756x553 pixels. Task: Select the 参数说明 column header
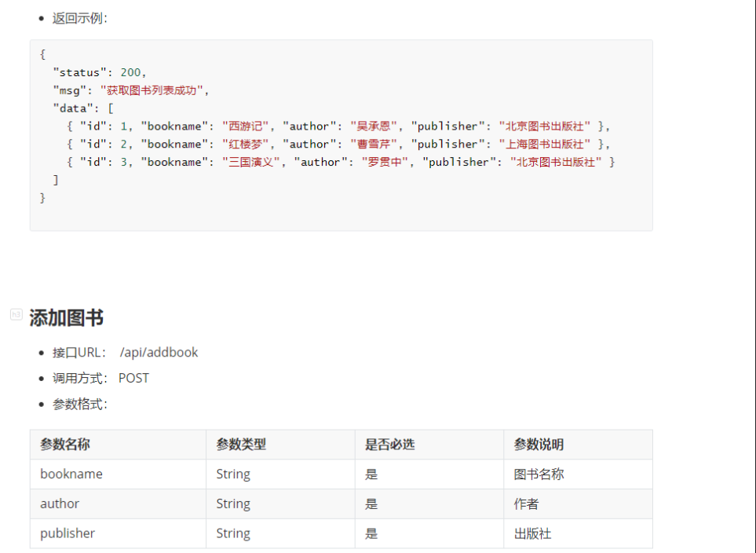click(539, 445)
